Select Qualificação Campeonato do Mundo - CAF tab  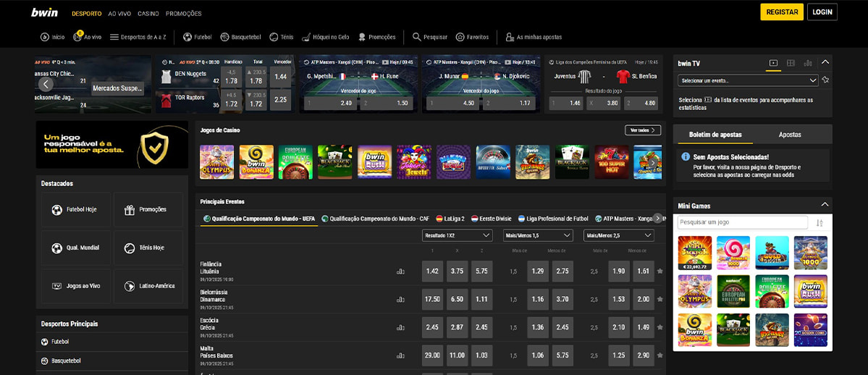click(375, 219)
